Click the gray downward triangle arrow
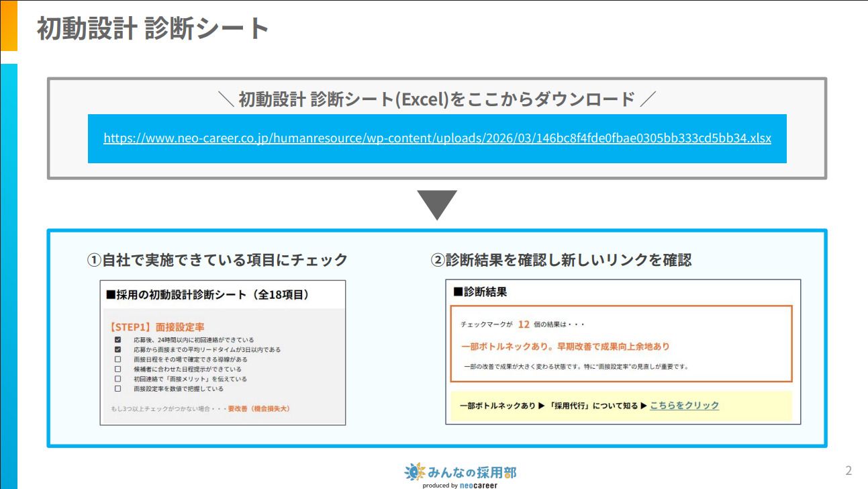This screenshot has width=868, height=489. click(x=437, y=204)
